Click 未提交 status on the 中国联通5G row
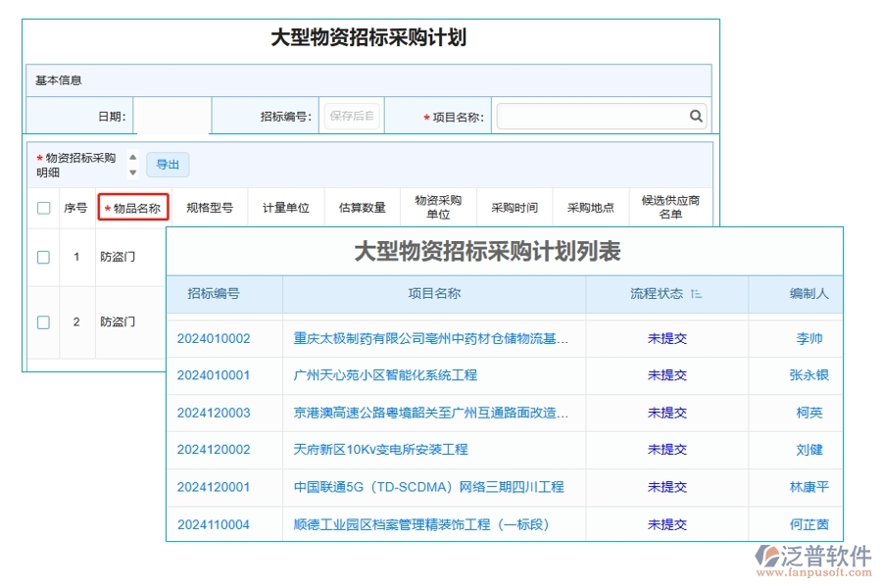Image resolution: width=882 pixels, height=588 pixels. point(666,487)
